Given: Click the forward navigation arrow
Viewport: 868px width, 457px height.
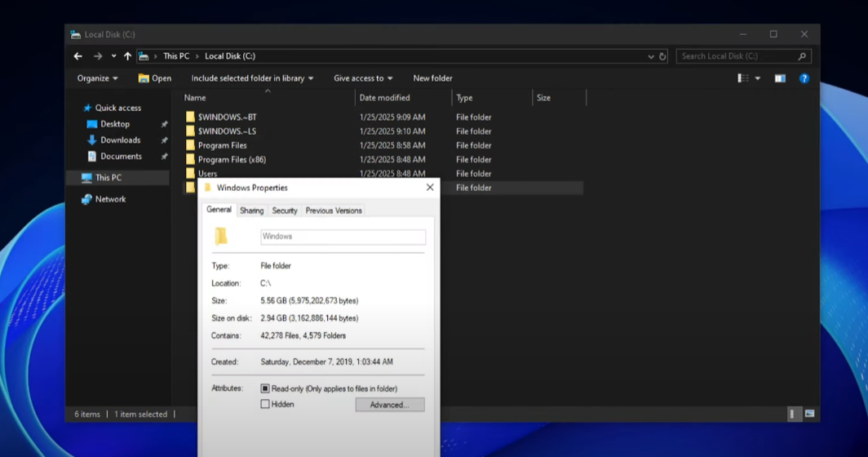Looking at the screenshot, I should (x=98, y=56).
